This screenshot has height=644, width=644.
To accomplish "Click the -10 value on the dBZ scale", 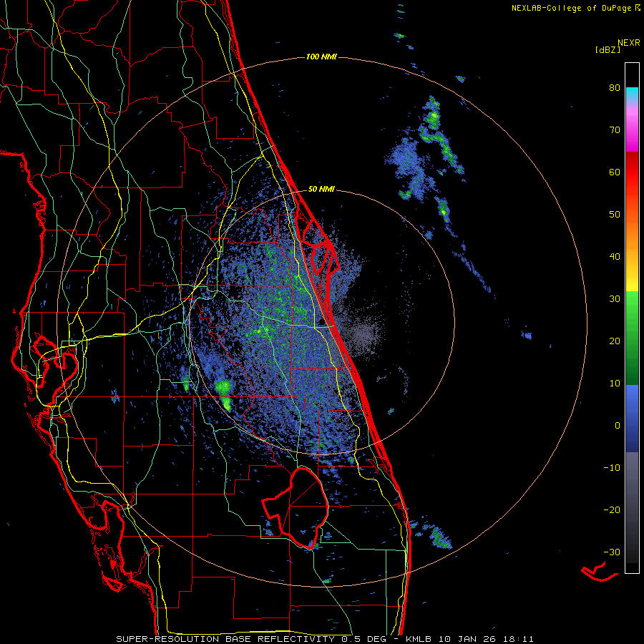I will 612,468.
